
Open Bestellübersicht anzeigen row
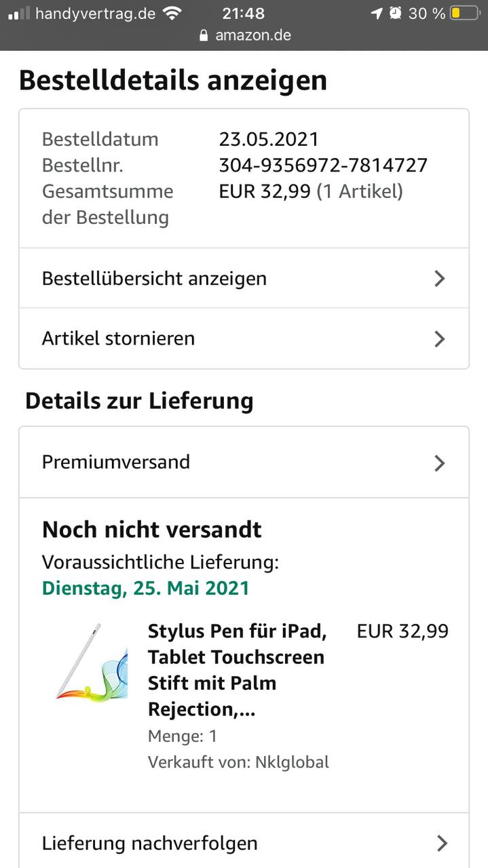tap(155, 279)
